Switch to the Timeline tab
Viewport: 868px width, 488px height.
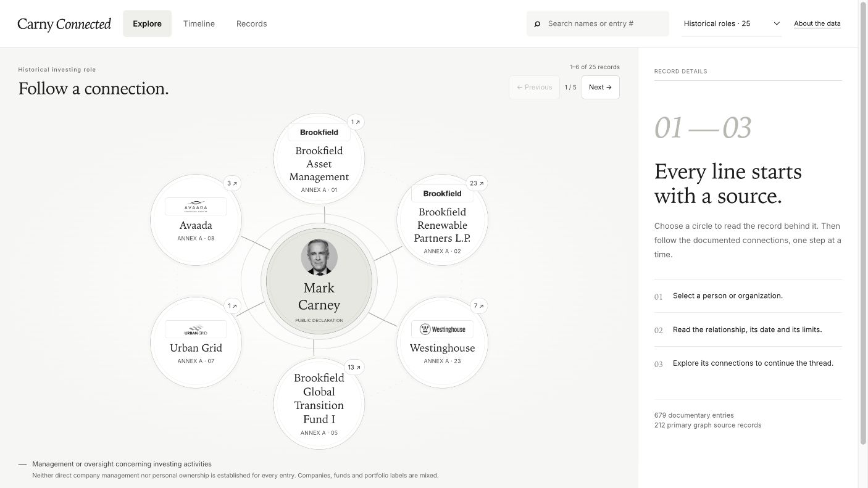pyautogui.click(x=199, y=23)
